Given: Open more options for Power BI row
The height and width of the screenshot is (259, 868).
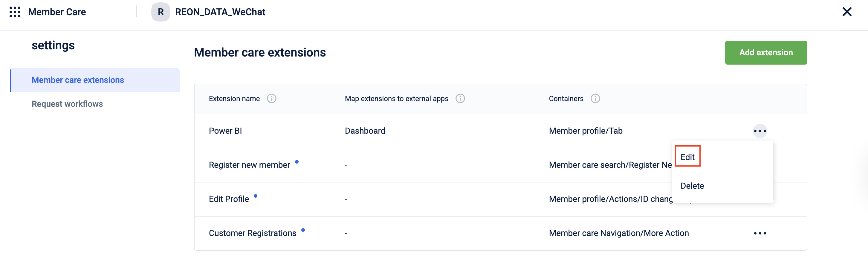Looking at the screenshot, I should point(760,131).
